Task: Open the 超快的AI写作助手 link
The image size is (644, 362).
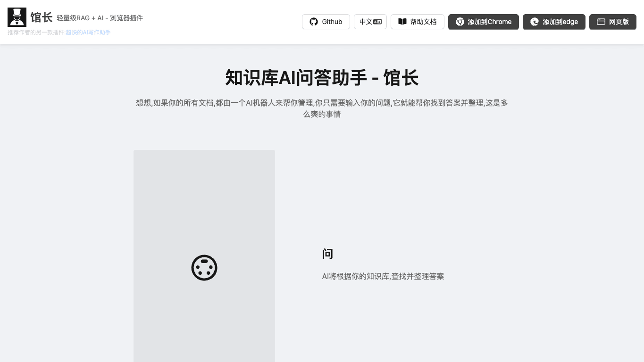Action: pyautogui.click(x=88, y=33)
